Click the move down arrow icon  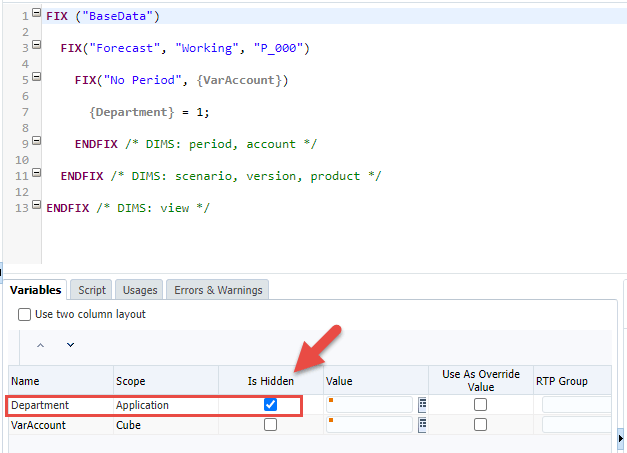[x=70, y=345]
